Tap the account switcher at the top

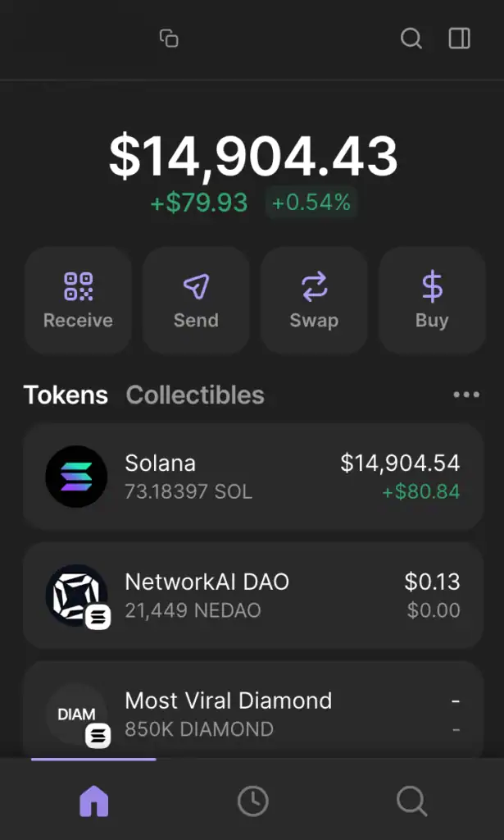[168, 38]
